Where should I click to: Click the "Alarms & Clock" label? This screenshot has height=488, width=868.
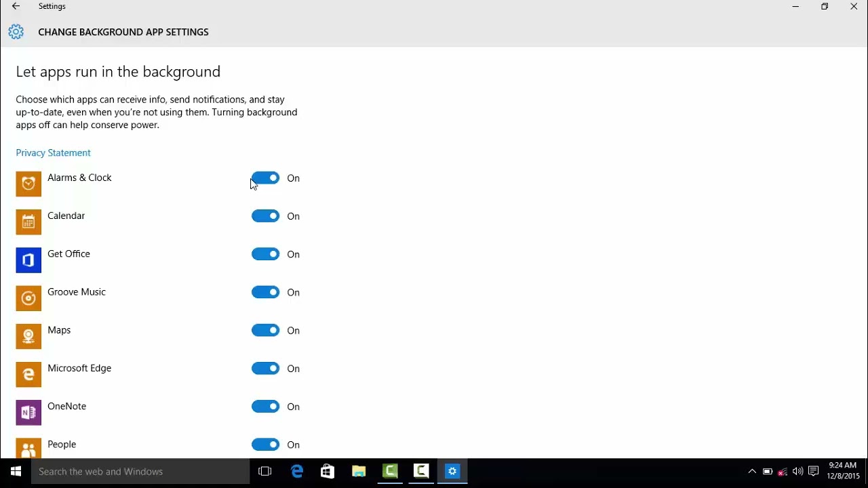[x=79, y=178]
